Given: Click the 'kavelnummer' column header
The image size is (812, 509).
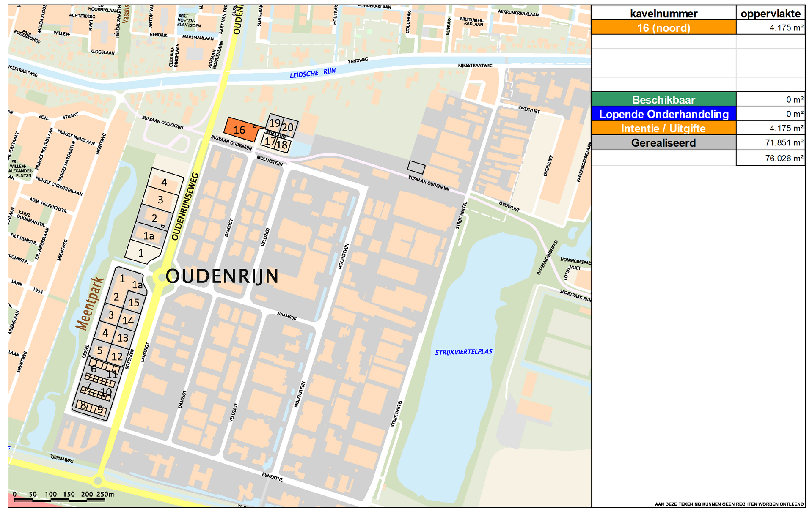Looking at the screenshot, I should coord(663,14).
